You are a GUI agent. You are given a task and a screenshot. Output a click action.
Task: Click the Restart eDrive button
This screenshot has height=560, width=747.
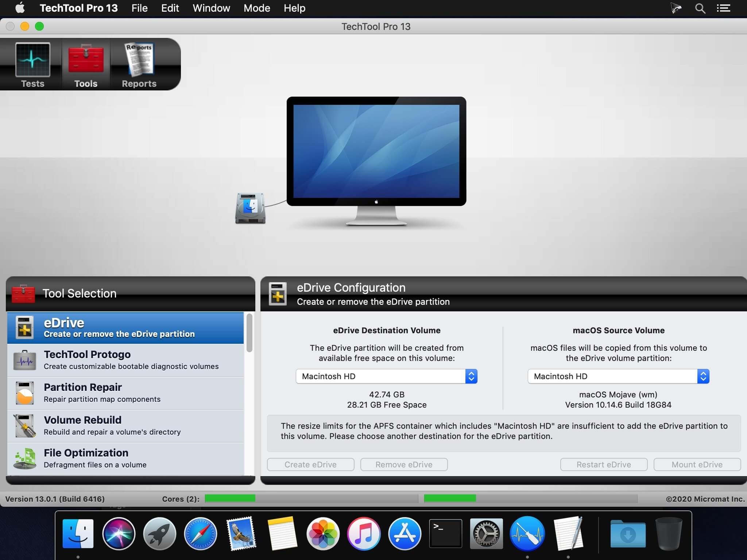pos(604,464)
